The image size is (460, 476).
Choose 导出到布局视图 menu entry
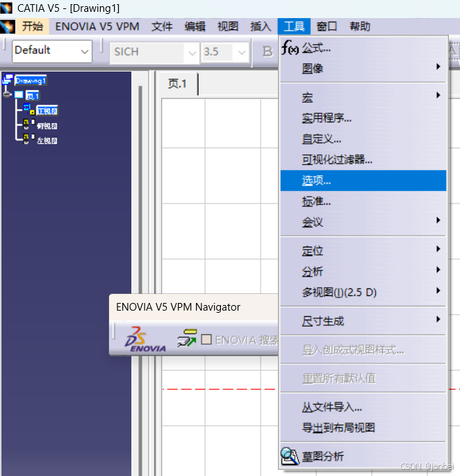363,427
